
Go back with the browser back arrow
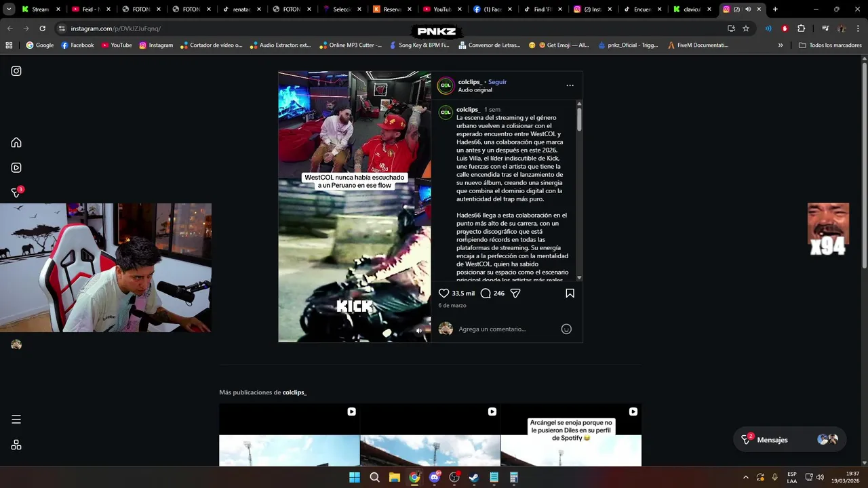[9, 28]
